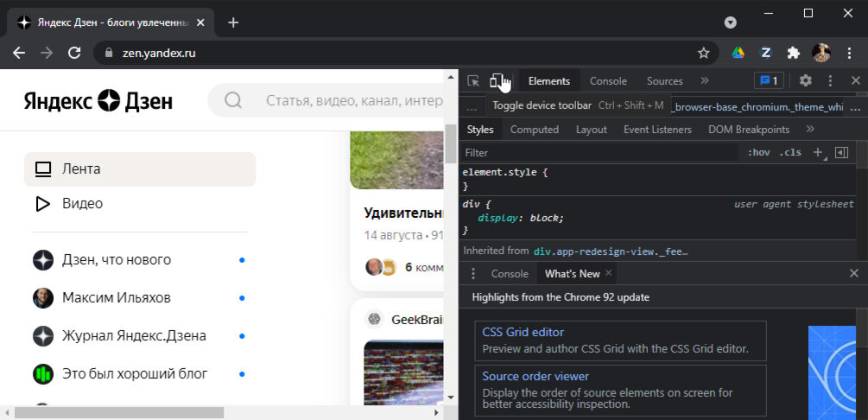Open the article with green grass thumbnail

point(397,160)
